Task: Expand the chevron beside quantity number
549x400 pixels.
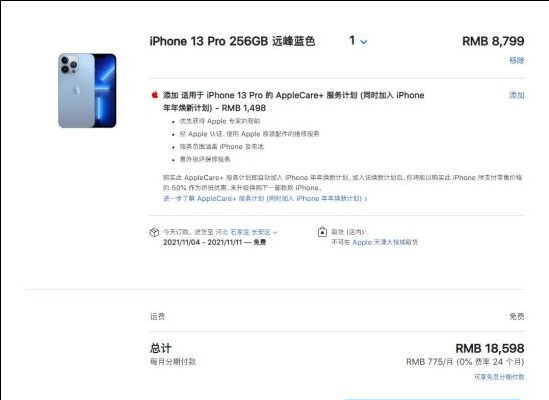Action: click(364, 42)
